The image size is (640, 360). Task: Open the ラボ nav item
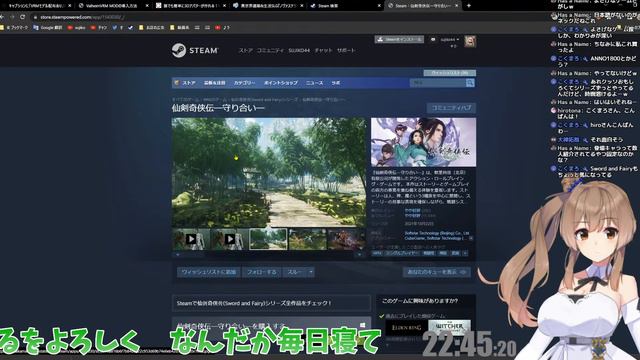coord(336,82)
